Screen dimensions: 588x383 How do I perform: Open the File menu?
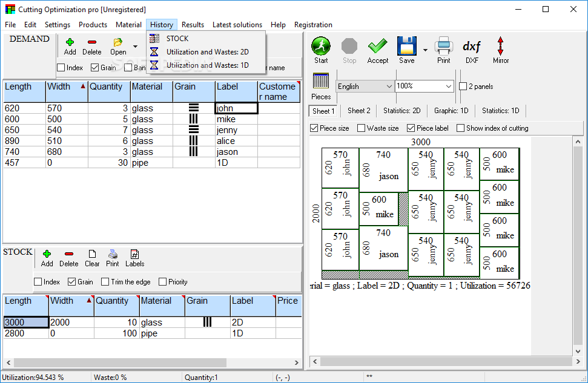(10, 25)
